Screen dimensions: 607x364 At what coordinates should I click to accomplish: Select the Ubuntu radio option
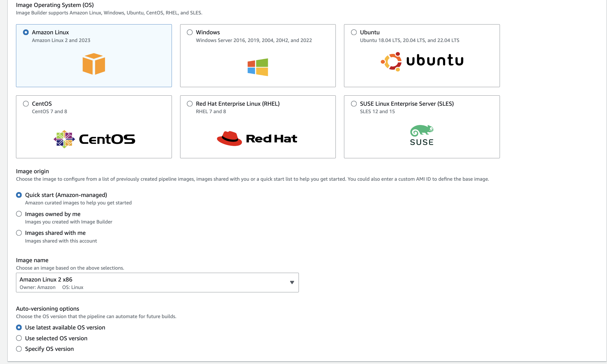(354, 32)
